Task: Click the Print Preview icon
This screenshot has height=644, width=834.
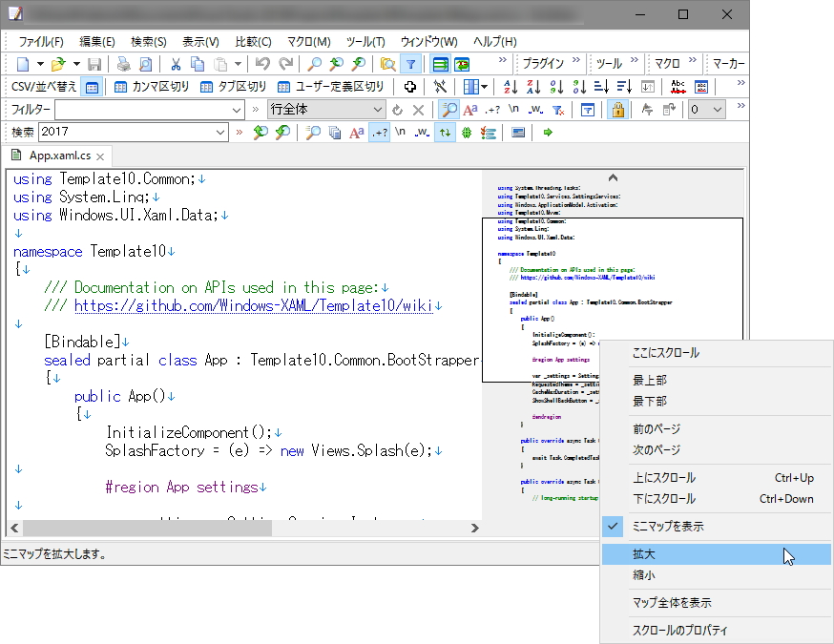Action: click(x=145, y=64)
